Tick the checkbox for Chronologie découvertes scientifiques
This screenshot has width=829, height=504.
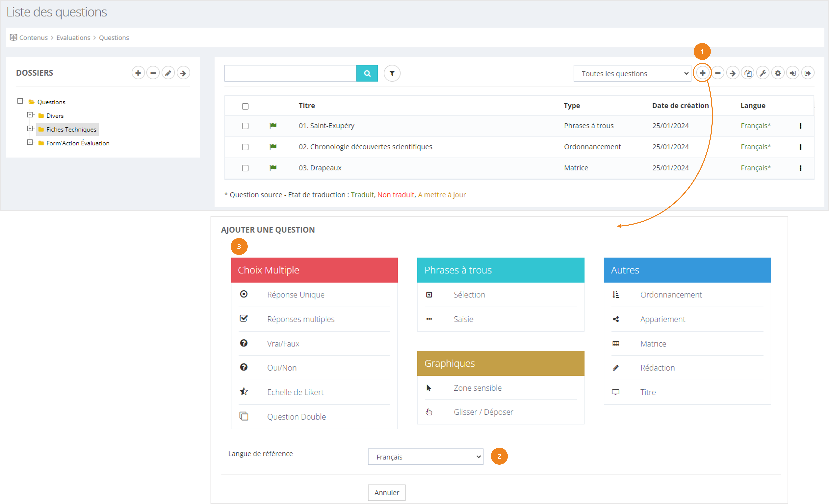(x=245, y=147)
